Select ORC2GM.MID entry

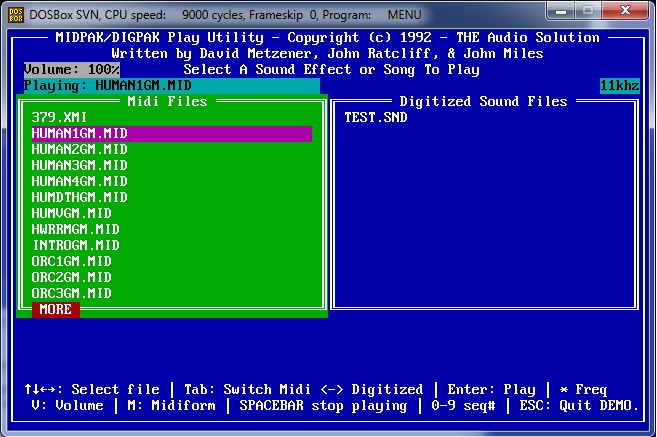(72, 277)
